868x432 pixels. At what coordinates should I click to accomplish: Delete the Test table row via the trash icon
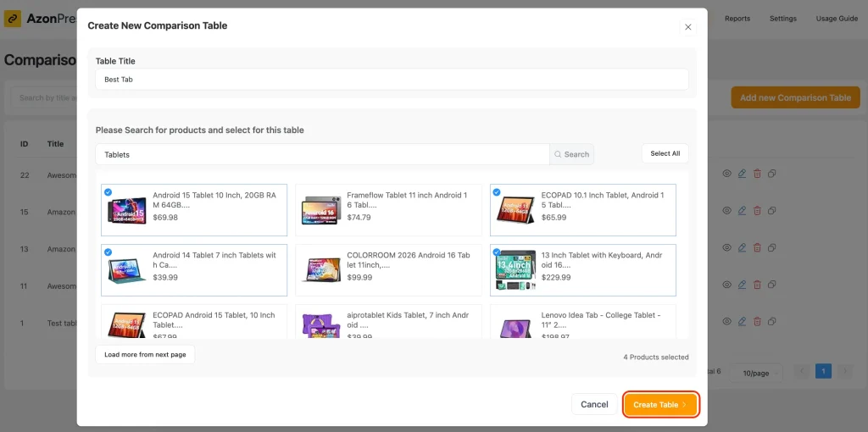(757, 321)
